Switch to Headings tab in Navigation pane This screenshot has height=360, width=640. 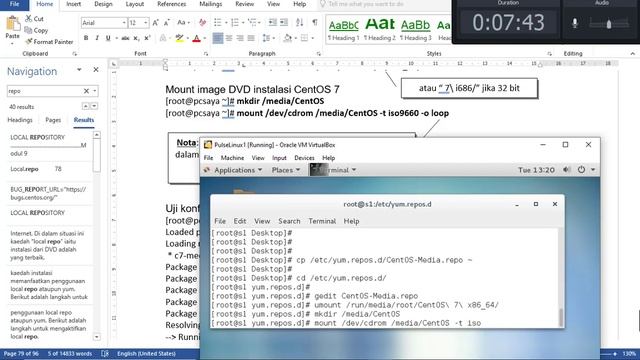coord(20,120)
